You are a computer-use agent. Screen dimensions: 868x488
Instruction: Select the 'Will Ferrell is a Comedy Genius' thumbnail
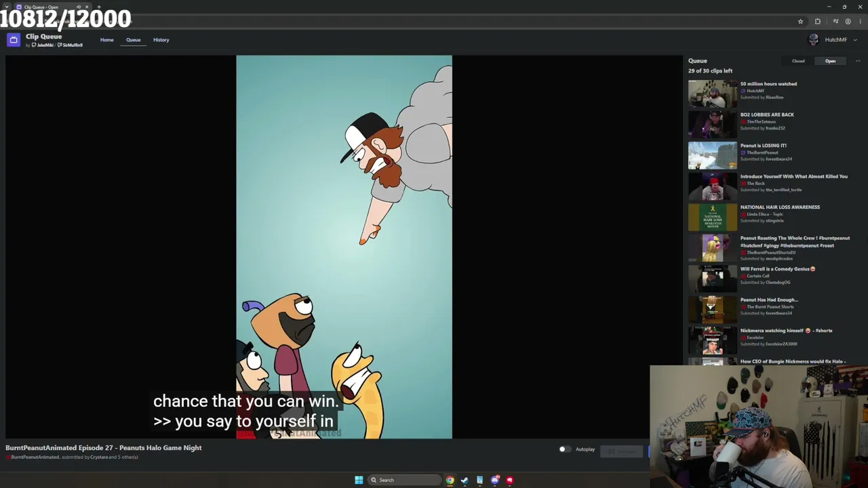coord(712,279)
